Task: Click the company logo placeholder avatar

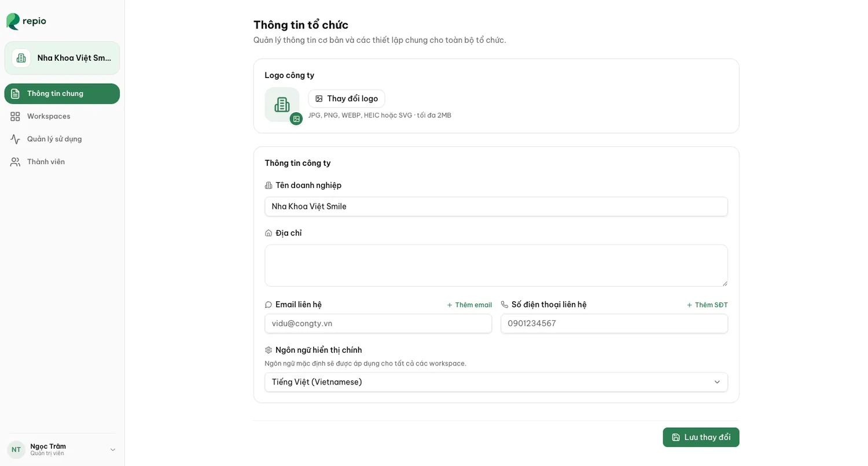Action: click(x=282, y=105)
